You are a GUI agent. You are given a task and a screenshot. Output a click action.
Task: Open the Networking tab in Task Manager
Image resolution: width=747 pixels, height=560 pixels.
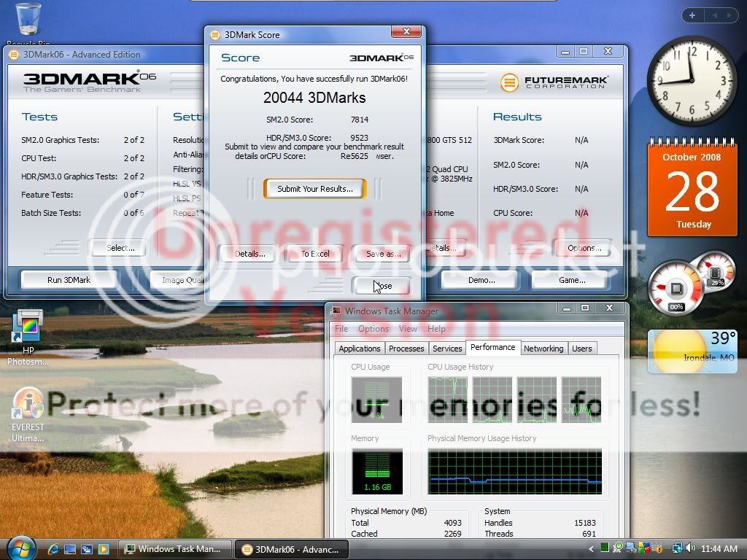click(x=543, y=349)
